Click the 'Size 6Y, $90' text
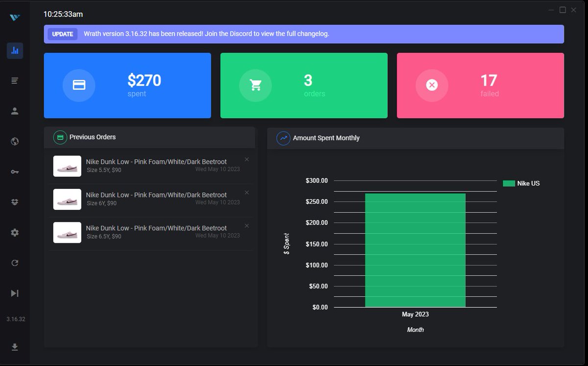Screen dimensions: 588x366 [x=101, y=203]
